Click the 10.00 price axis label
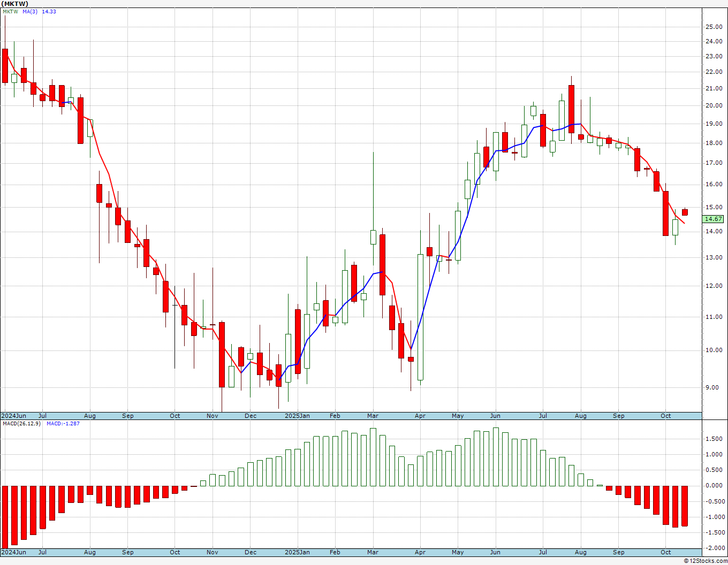The image size is (728, 565). [714, 350]
